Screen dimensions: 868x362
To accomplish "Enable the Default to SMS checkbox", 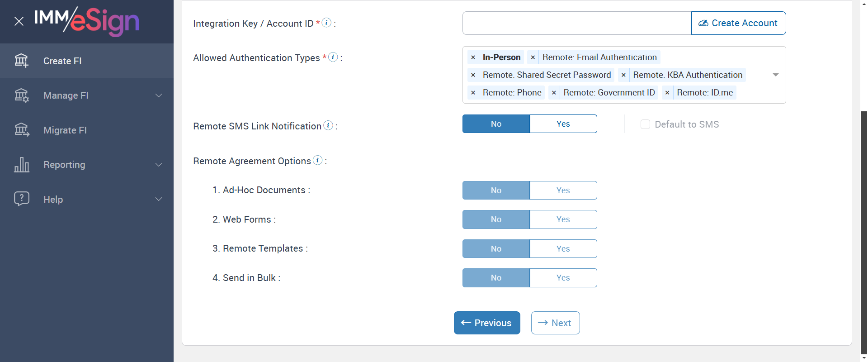I will click(x=645, y=124).
